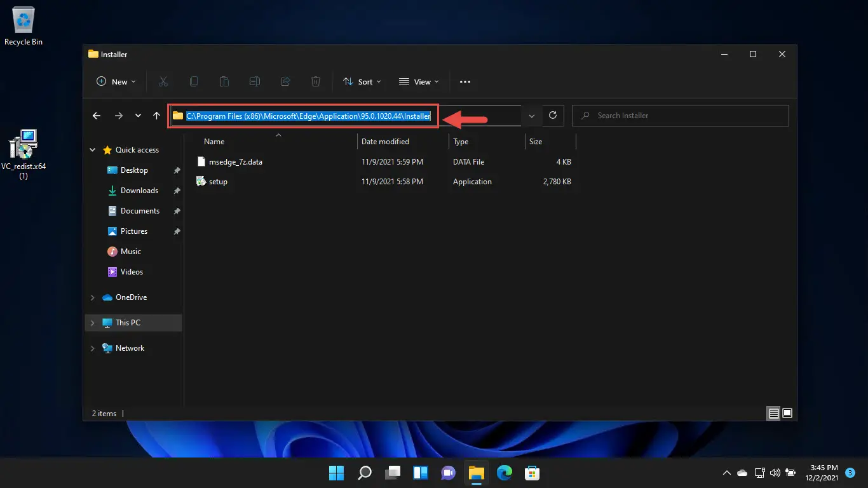Sort by the Size column header

pyautogui.click(x=536, y=142)
